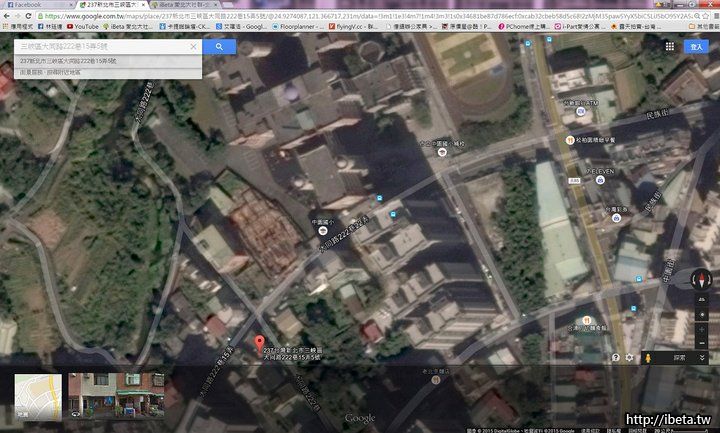720x433 pixels.
Task: Click the orange restaurant marker at the lower right
Action: point(586,320)
